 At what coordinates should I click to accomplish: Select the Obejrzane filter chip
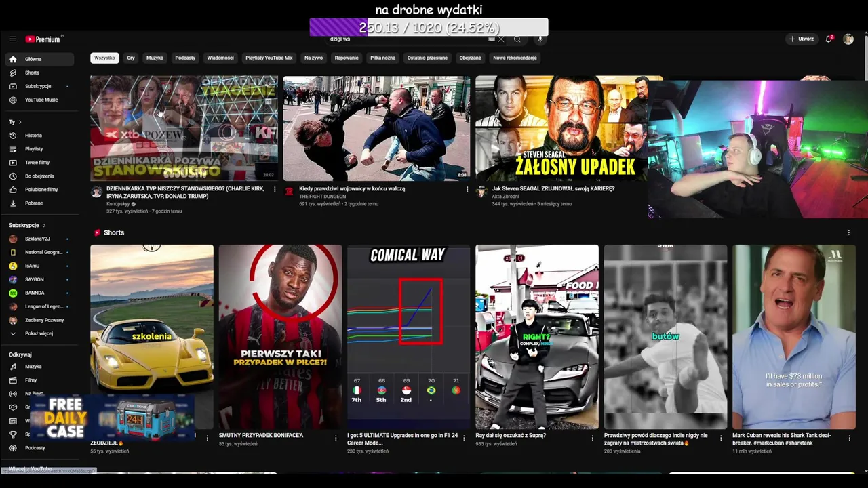pos(470,58)
